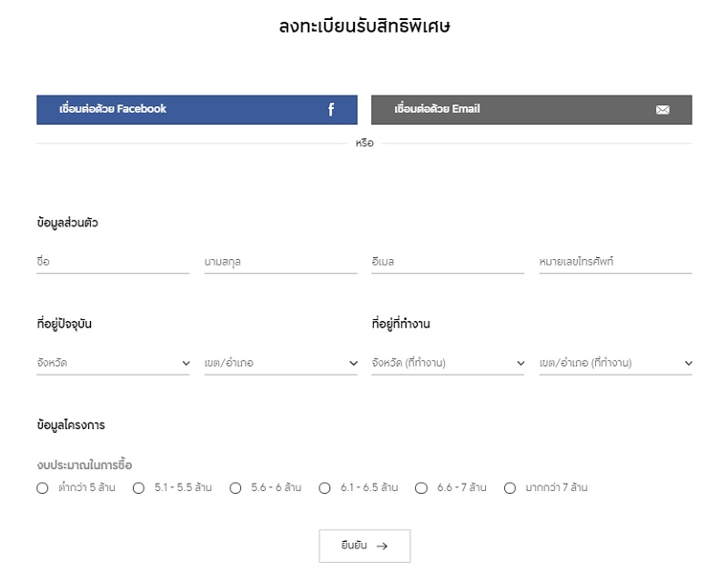Connect with the เชื่อมต่อด้วย Email button

531,110
